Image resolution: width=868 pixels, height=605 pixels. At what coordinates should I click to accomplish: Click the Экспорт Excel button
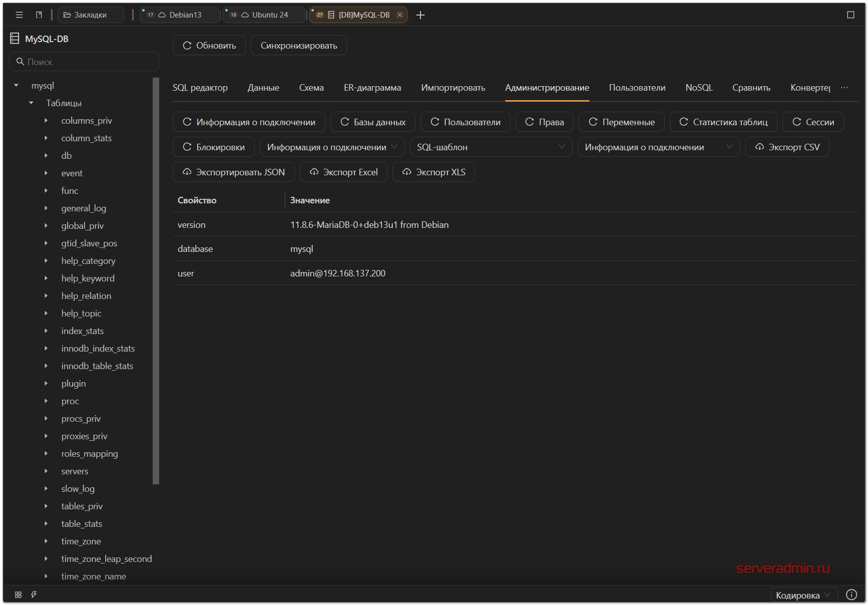point(343,172)
